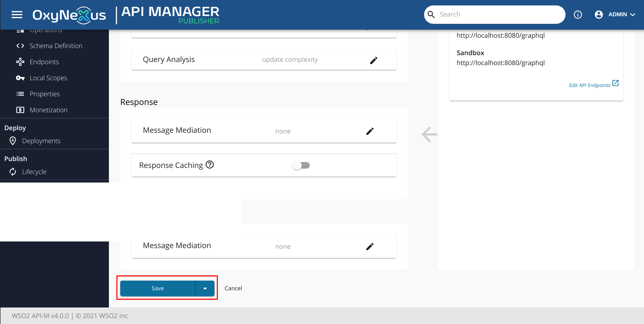The image size is (644, 324).
Task: Open Local Scopes in sidebar
Action: (x=48, y=78)
